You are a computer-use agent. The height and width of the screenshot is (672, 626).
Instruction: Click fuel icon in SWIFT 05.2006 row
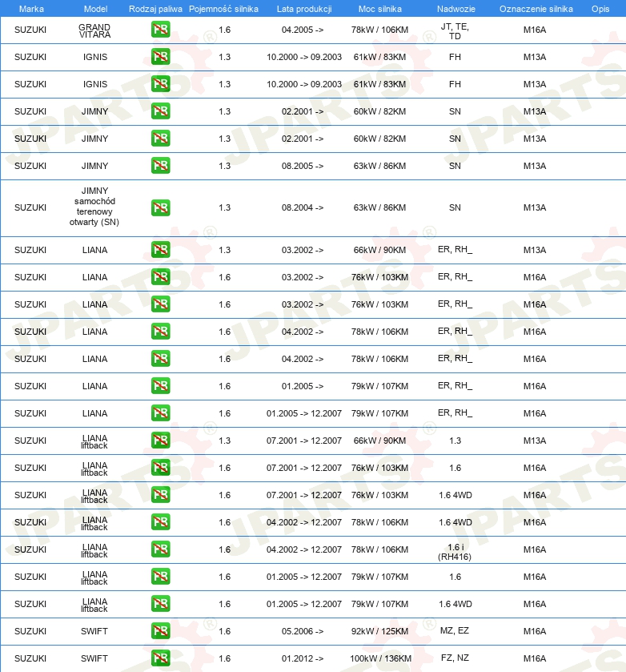161,630
